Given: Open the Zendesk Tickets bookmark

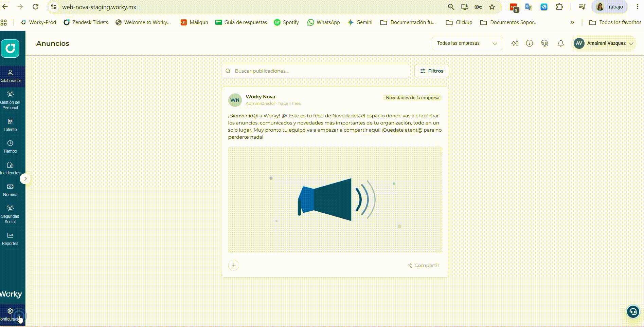Looking at the screenshot, I should (86, 22).
